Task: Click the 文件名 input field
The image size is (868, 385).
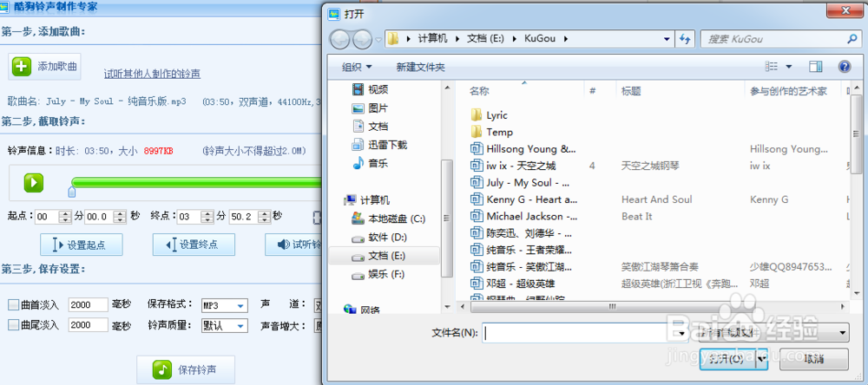Action: point(579,332)
